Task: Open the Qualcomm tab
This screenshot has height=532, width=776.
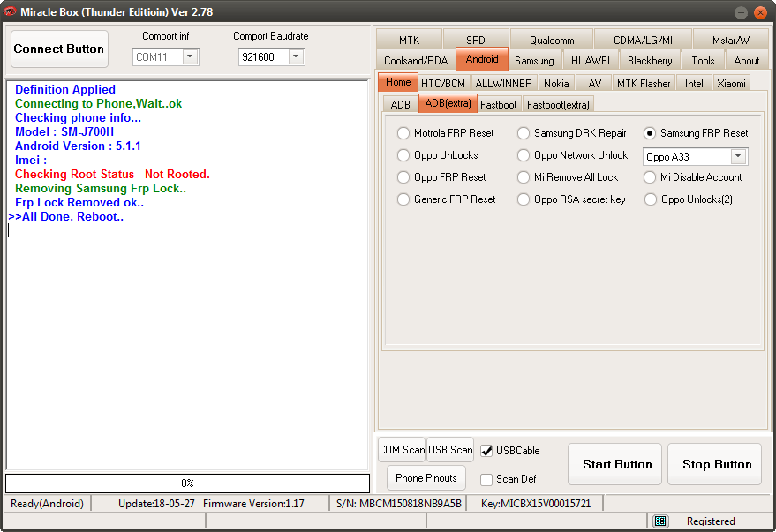Action: click(x=552, y=40)
